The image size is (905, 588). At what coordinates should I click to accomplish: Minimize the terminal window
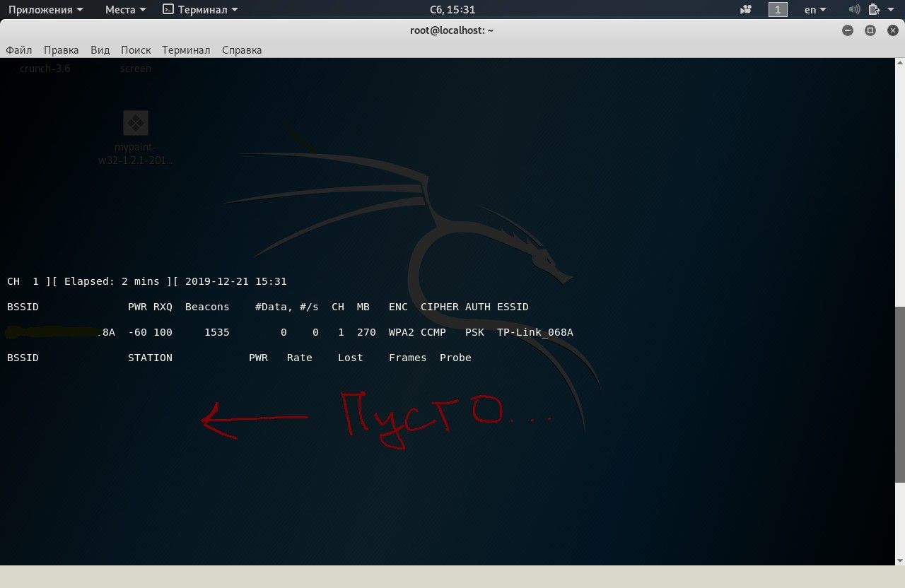tap(848, 30)
